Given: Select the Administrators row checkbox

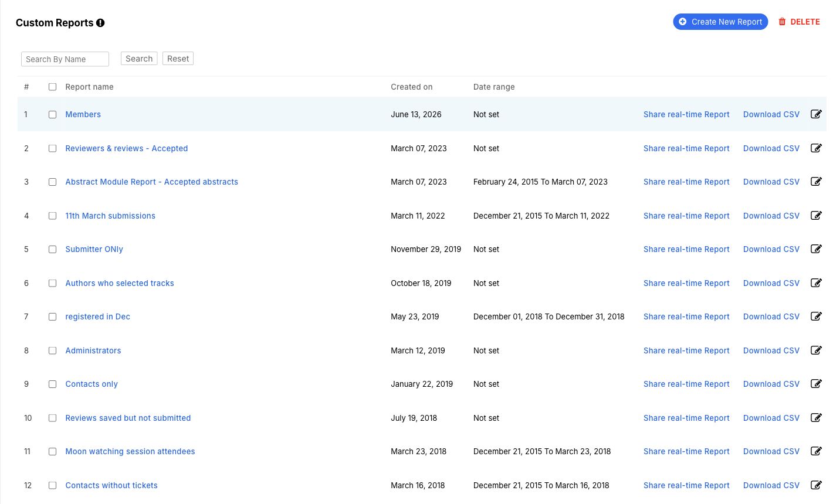Looking at the screenshot, I should tap(52, 351).
